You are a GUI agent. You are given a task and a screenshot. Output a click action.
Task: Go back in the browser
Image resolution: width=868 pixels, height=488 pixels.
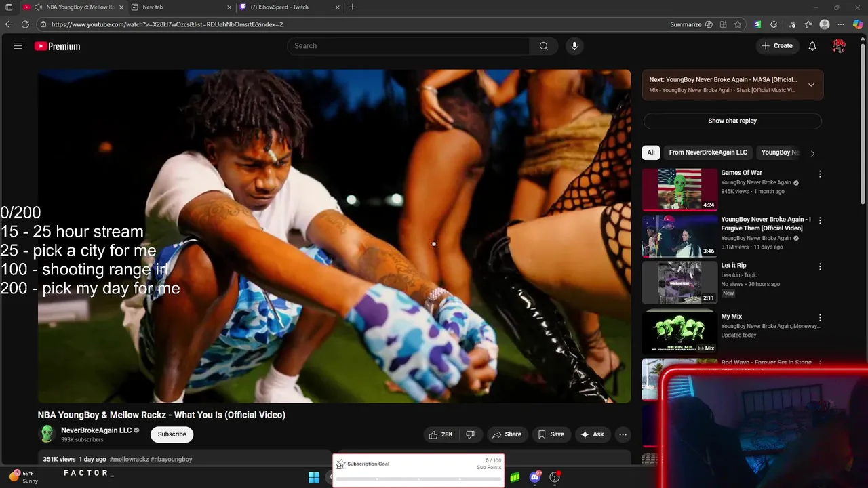coord(9,24)
